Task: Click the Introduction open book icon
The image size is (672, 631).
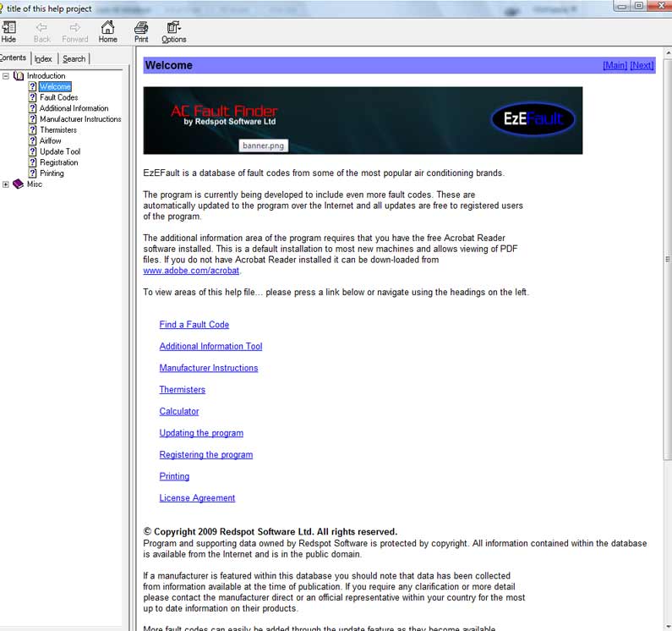Action: pos(19,76)
